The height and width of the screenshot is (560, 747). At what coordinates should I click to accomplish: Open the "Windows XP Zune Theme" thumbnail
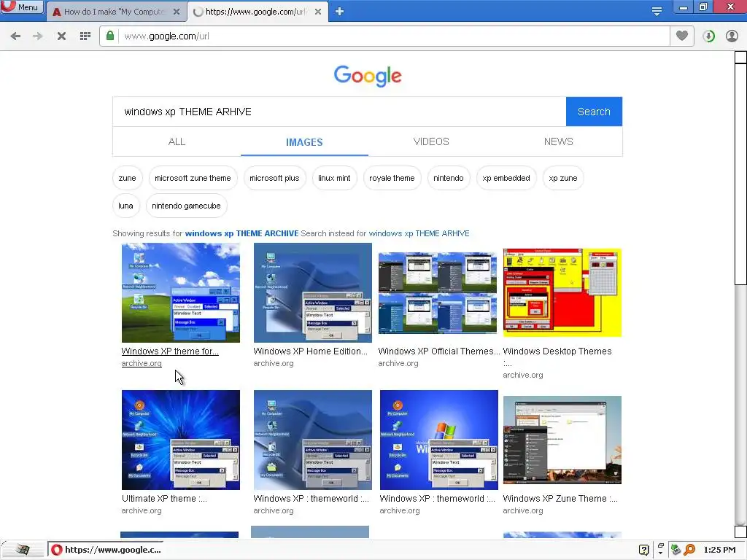click(562, 440)
